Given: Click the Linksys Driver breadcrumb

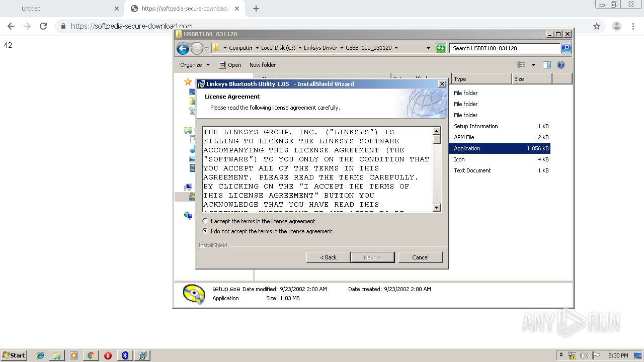Looking at the screenshot, I should (320, 48).
